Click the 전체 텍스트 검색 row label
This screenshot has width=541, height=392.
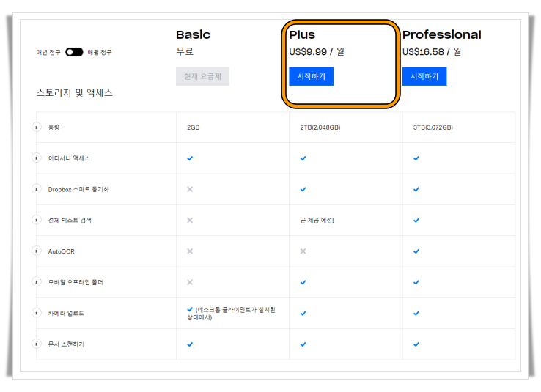click(x=70, y=221)
